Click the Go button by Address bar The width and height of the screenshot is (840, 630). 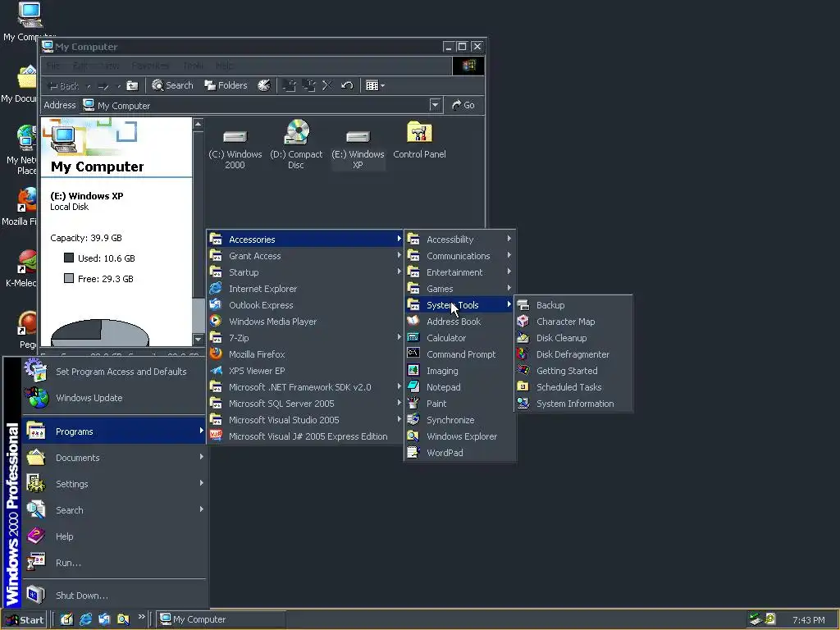click(463, 105)
